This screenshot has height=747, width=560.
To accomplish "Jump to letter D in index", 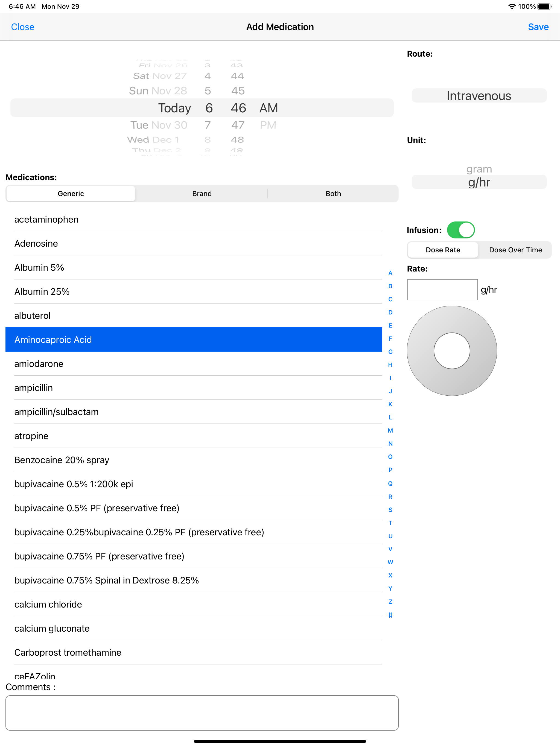I will click(390, 312).
